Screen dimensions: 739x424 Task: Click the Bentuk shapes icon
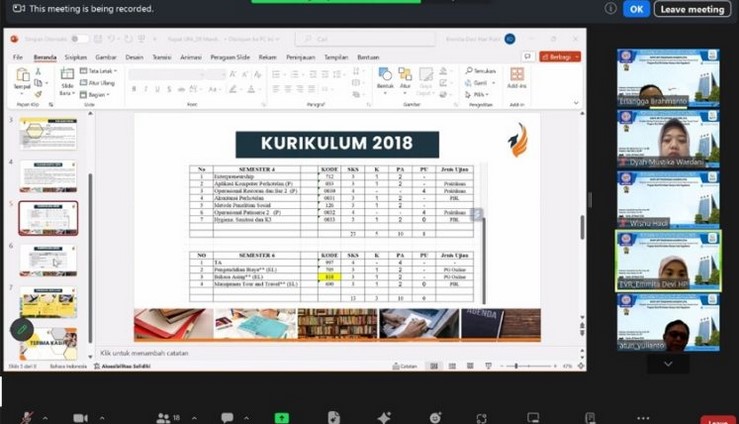pyautogui.click(x=384, y=76)
